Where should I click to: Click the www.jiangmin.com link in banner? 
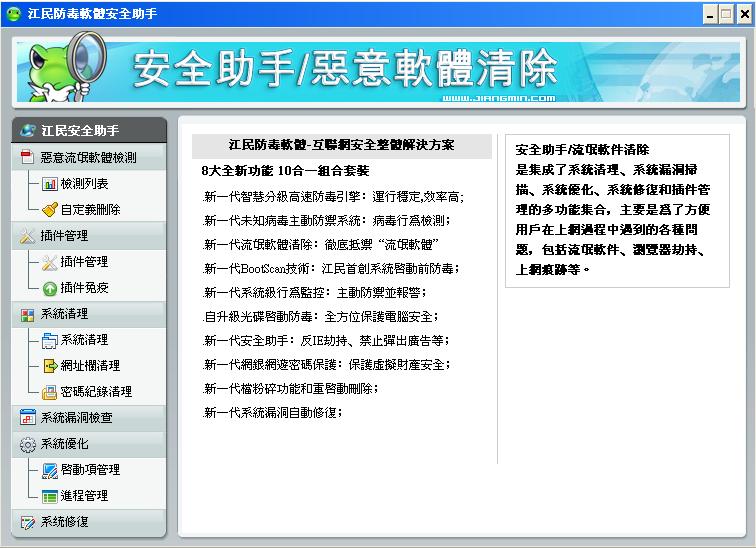tap(499, 98)
